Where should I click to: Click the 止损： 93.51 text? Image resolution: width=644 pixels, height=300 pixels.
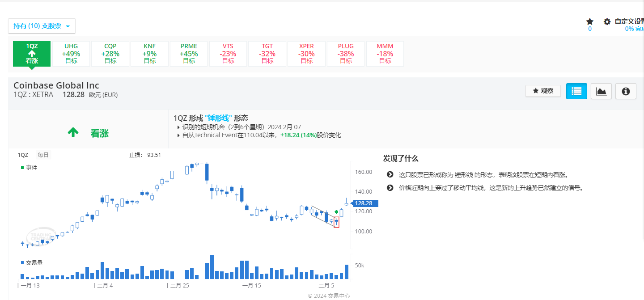[x=145, y=155]
